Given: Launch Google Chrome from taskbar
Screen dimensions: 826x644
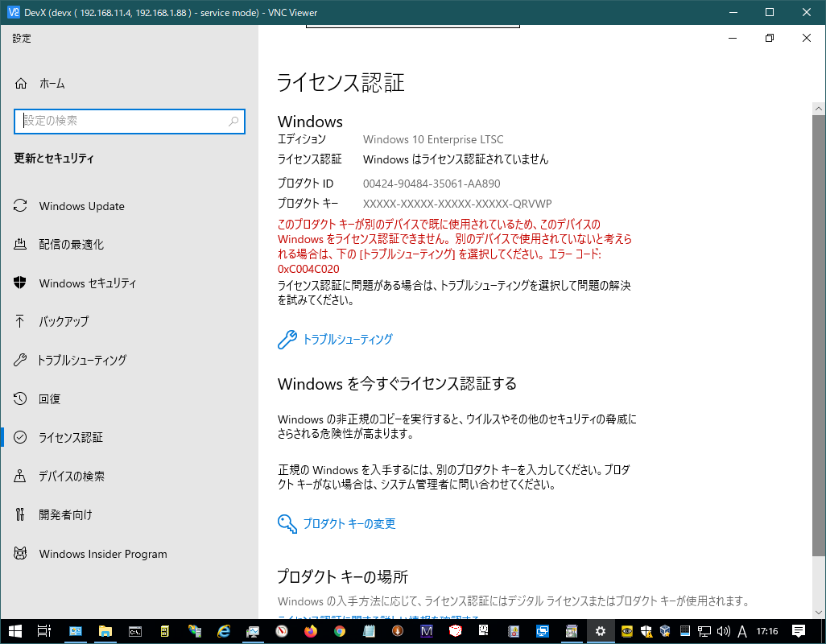Looking at the screenshot, I should (340, 631).
